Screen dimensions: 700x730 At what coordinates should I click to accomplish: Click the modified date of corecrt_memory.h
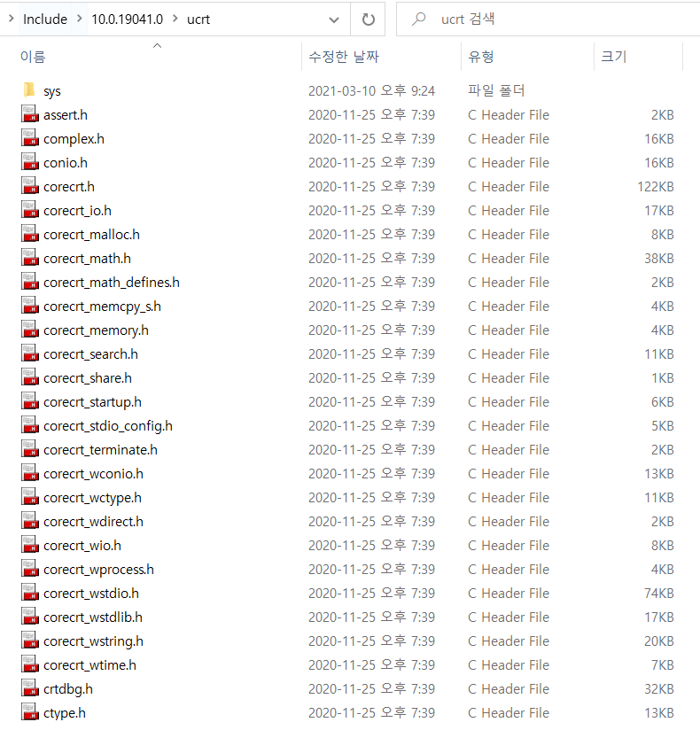371,330
